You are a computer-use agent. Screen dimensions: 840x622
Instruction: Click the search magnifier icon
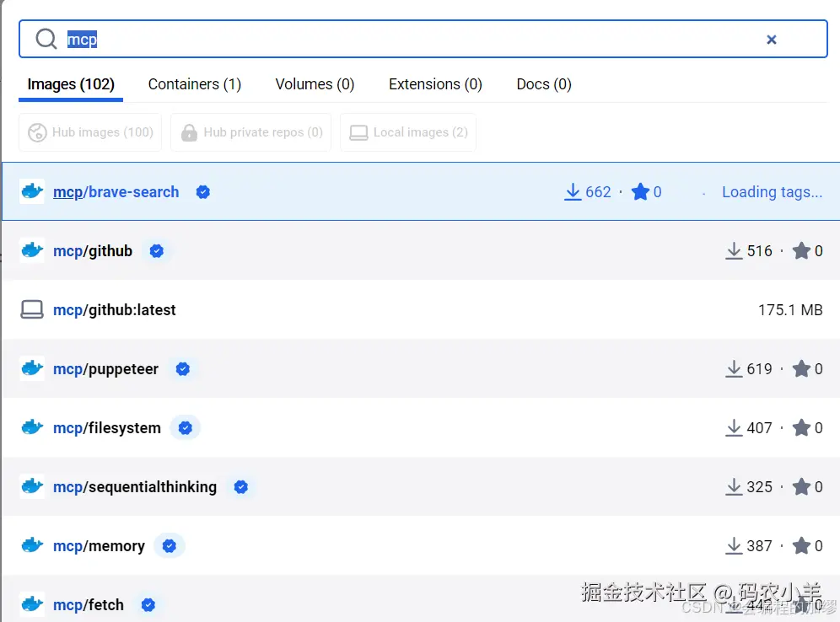pos(45,39)
